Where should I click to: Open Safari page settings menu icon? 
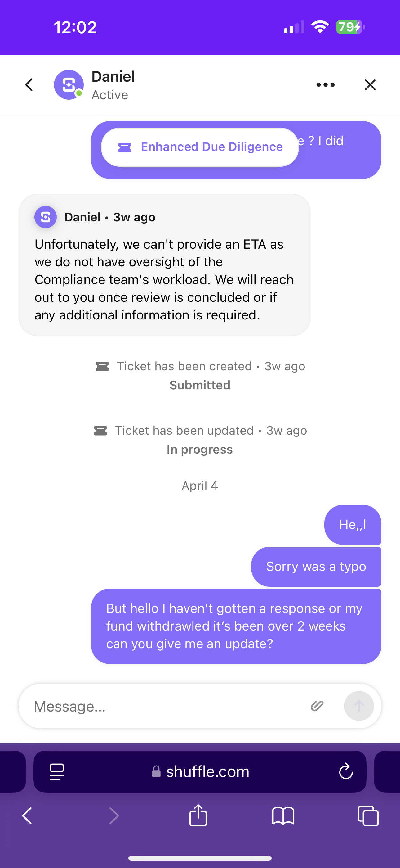click(57, 772)
